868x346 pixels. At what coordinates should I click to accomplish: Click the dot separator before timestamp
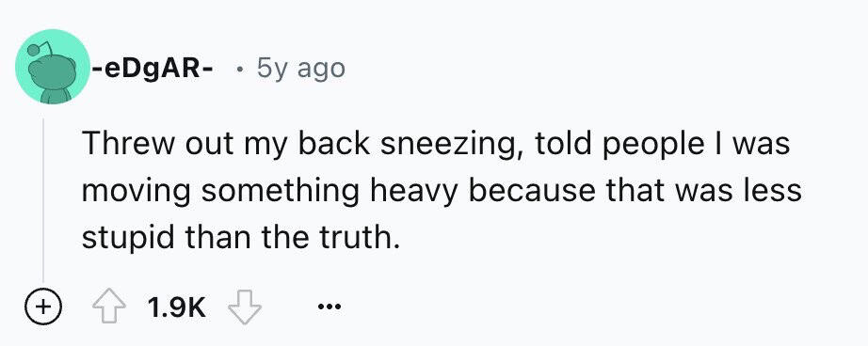pos(239,71)
